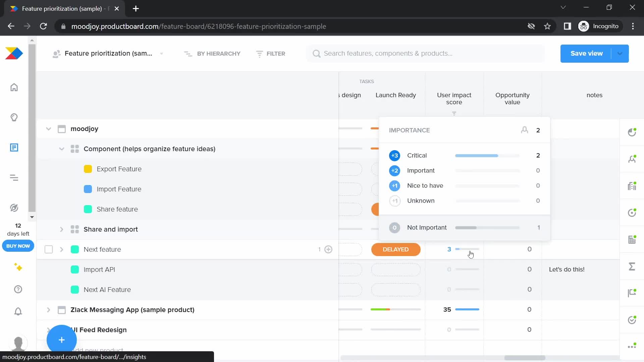Click the add insight plus icon on Next feature
Viewport: 644px width, 362px height.
pyautogui.click(x=328, y=249)
